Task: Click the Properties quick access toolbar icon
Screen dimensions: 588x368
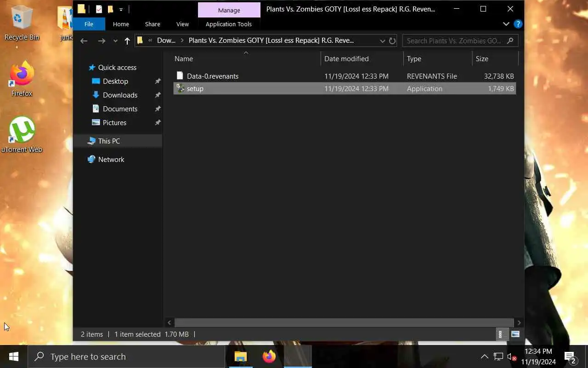Action: tap(99, 9)
